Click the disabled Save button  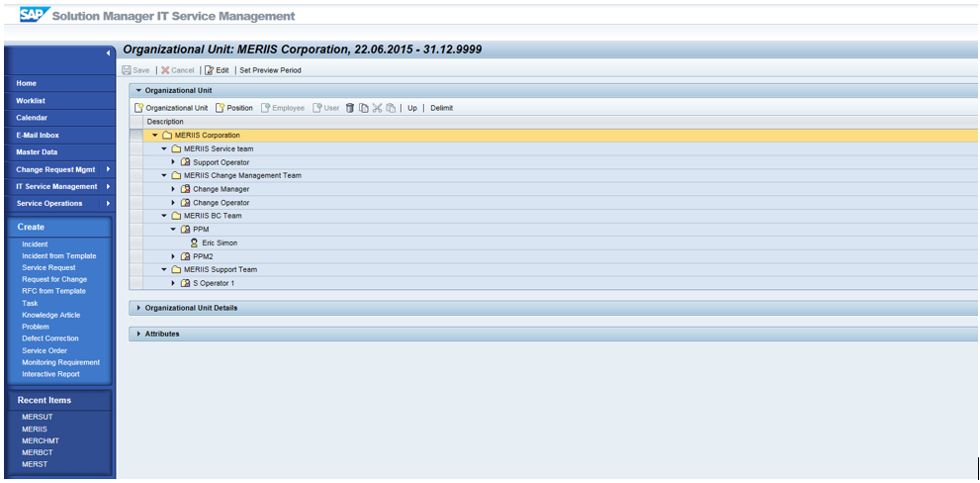coord(135,70)
